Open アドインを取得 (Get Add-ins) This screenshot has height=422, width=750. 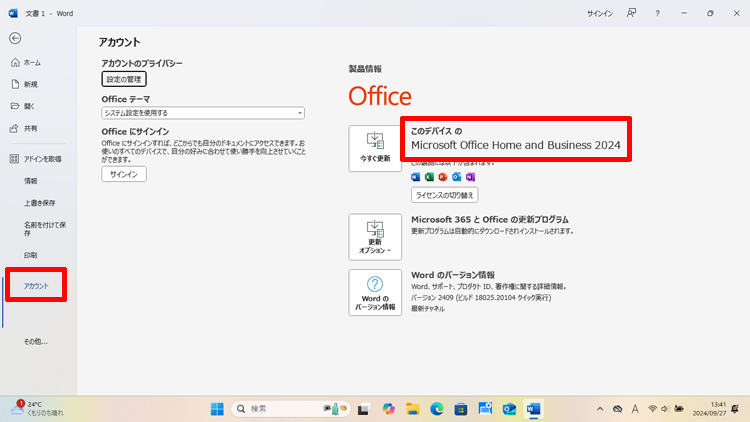(x=41, y=159)
